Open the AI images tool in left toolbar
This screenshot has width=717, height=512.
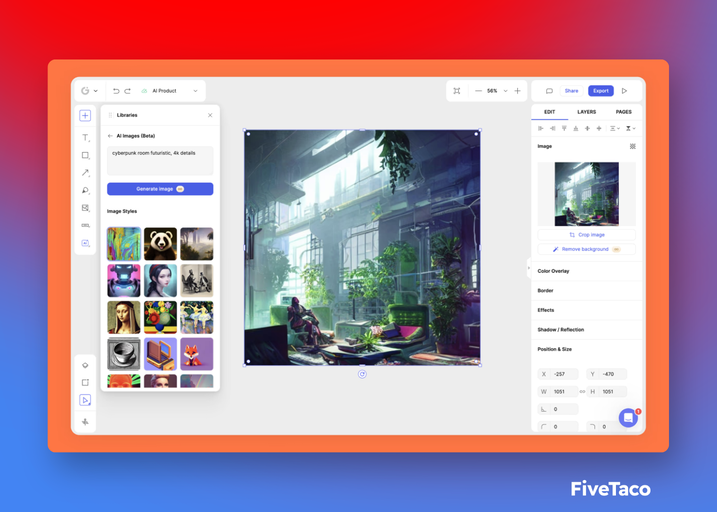[86, 243]
